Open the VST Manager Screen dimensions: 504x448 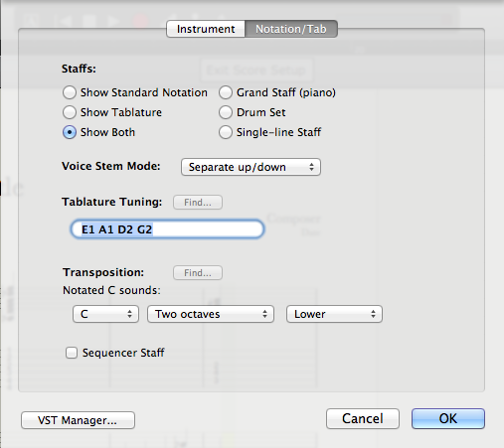click(x=78, y=420)
